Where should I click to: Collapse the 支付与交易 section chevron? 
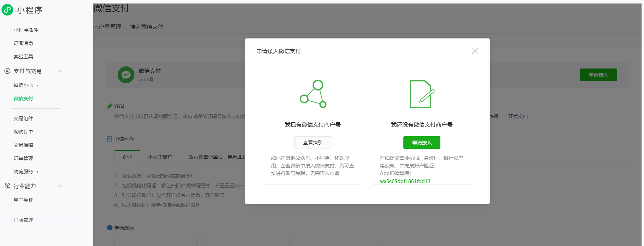(x=60, y=71)
